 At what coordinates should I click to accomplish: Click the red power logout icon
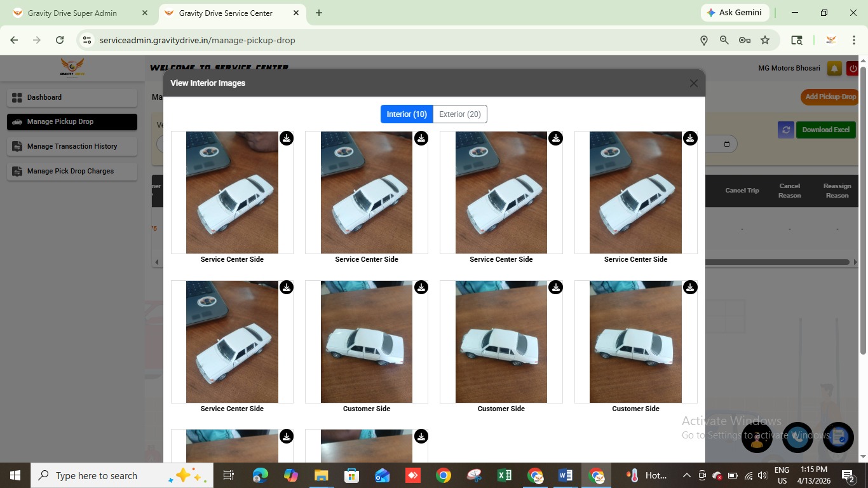(x=853, y=69)
